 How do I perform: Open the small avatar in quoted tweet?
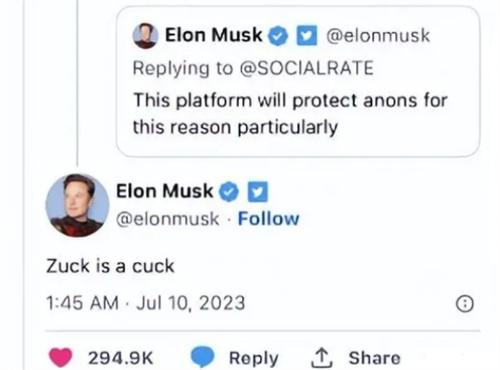point(145,36)
